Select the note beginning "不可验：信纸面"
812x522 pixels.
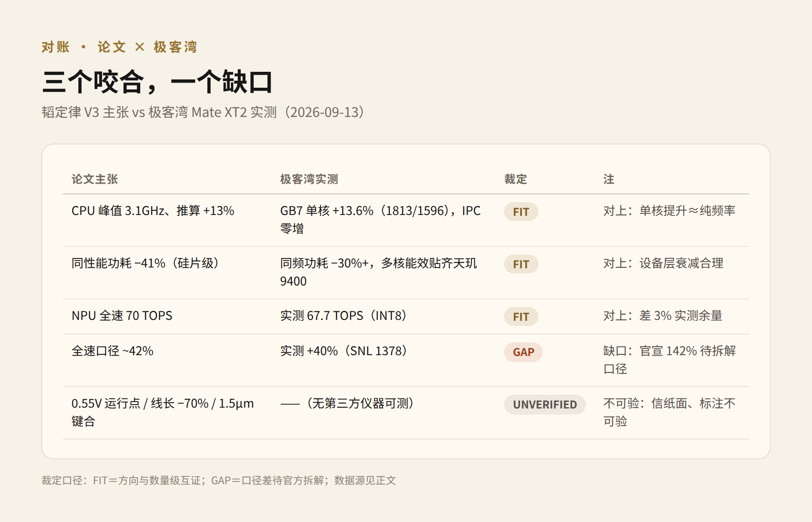[x=669, y=412]
